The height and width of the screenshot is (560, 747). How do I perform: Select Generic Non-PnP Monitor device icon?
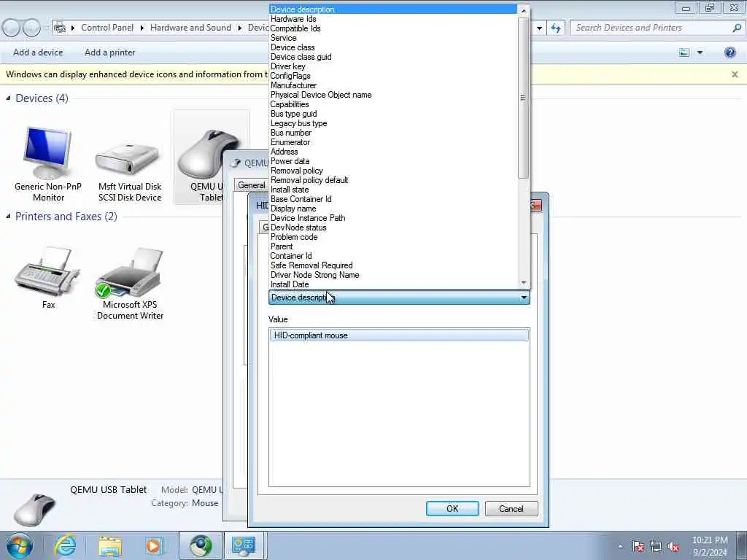point(48,164)
